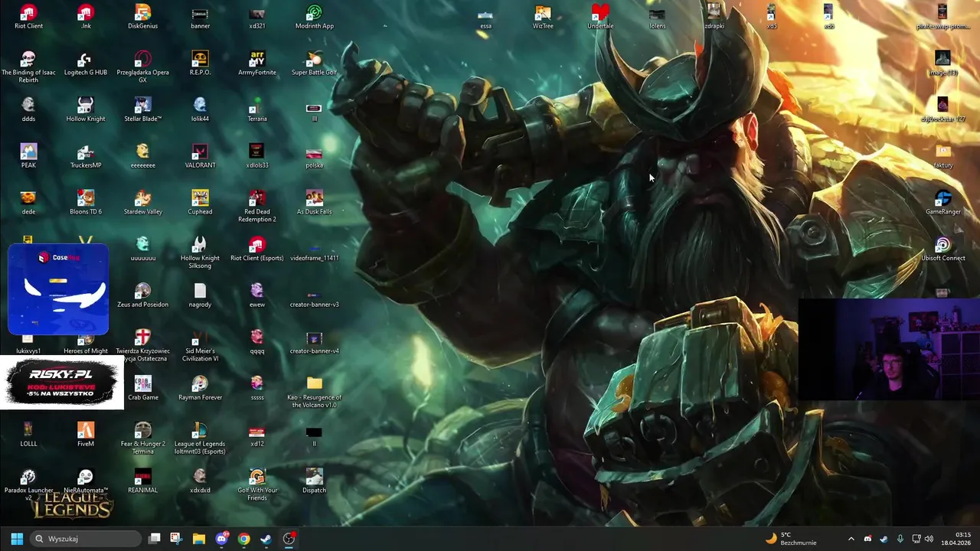Open the weather widget showing 5°C

click(791, 539)
